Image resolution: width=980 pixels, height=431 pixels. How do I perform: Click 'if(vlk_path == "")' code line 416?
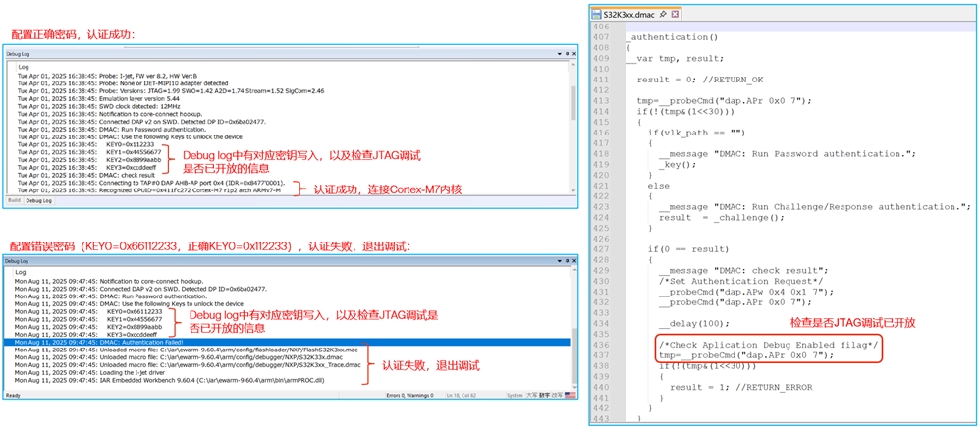pyautogui.click(x=697, y=133)
